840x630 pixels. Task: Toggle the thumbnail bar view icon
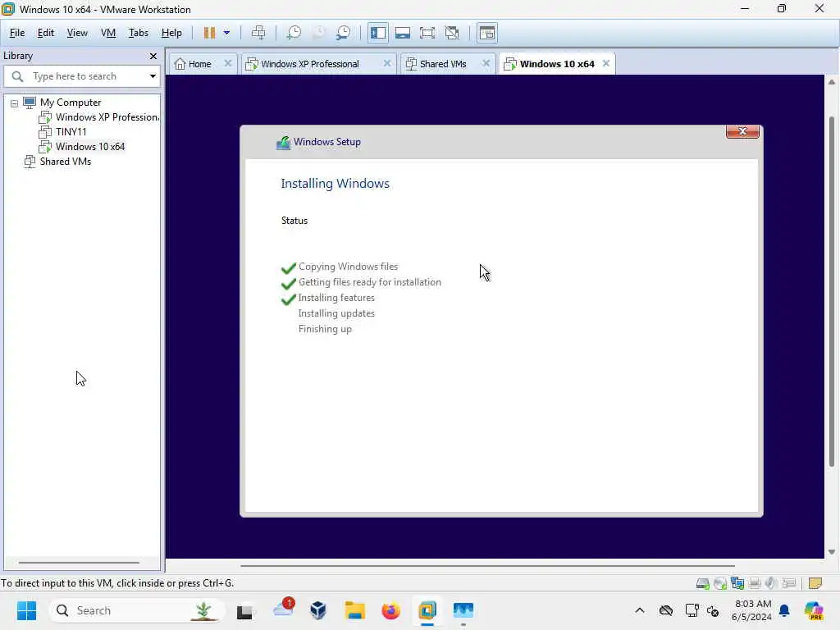[403, 33]
